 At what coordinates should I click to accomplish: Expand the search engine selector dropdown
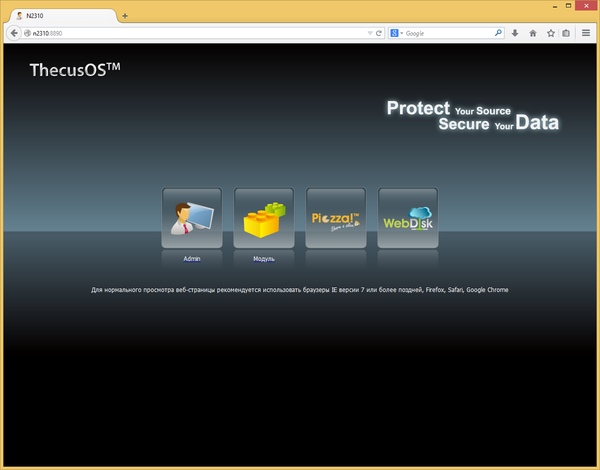click(x=396, y=33)
